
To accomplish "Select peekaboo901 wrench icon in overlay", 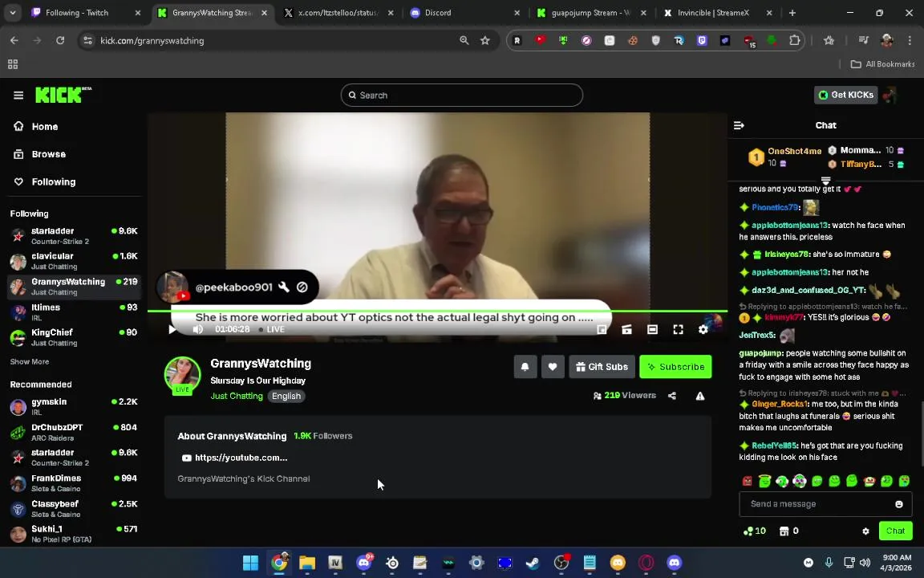I will [x=283, y=287].
